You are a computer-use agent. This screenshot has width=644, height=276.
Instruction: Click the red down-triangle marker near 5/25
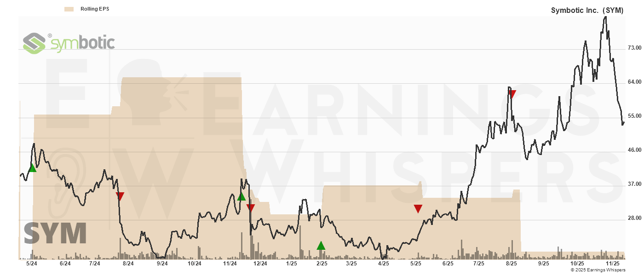(x=418, y=209)
